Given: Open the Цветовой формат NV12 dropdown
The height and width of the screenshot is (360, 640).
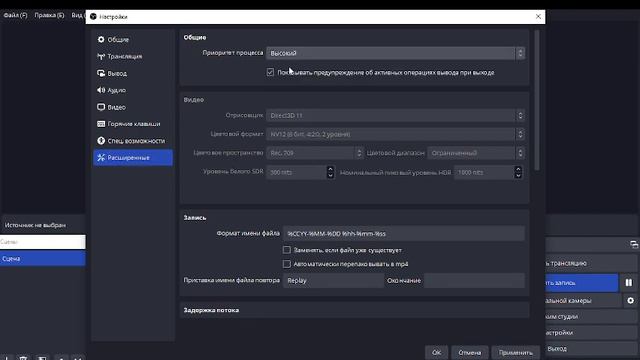Looking at the screenshot, I should point(395,134).
